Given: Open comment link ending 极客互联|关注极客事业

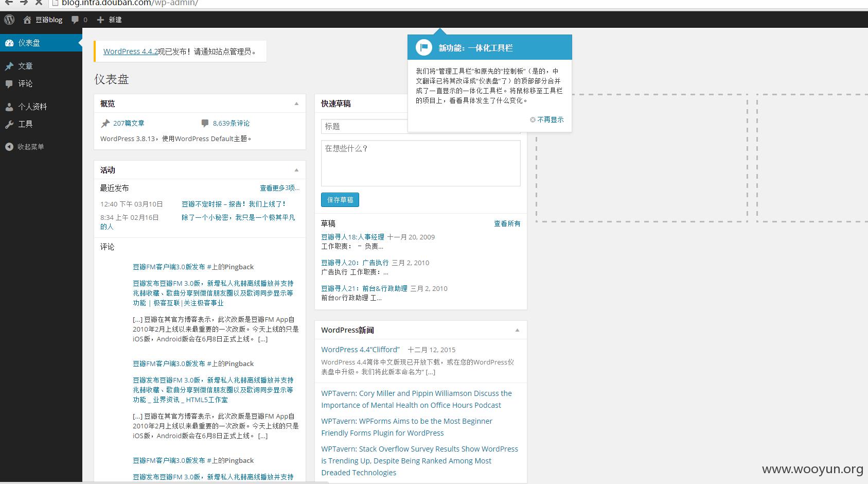Looking at the screenshot, I should point(213,293).
